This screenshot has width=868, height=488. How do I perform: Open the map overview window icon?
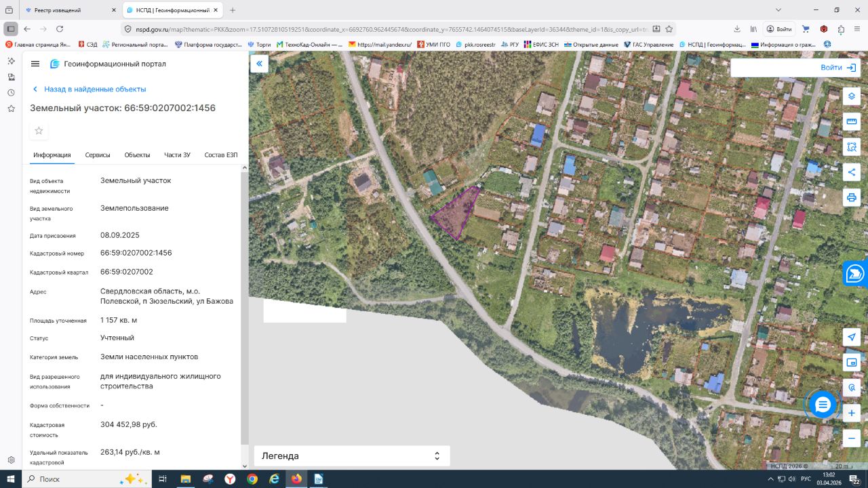click(852, 362)
